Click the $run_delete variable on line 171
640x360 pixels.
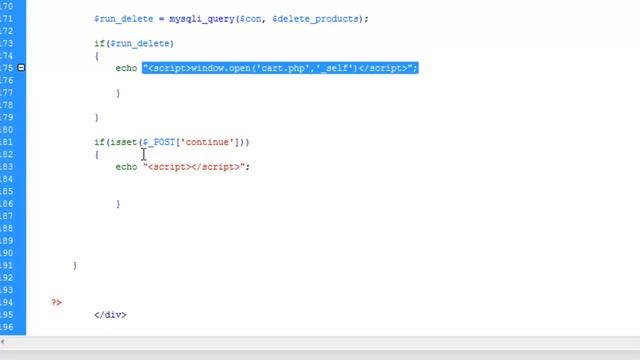click(x=124, y=19)
